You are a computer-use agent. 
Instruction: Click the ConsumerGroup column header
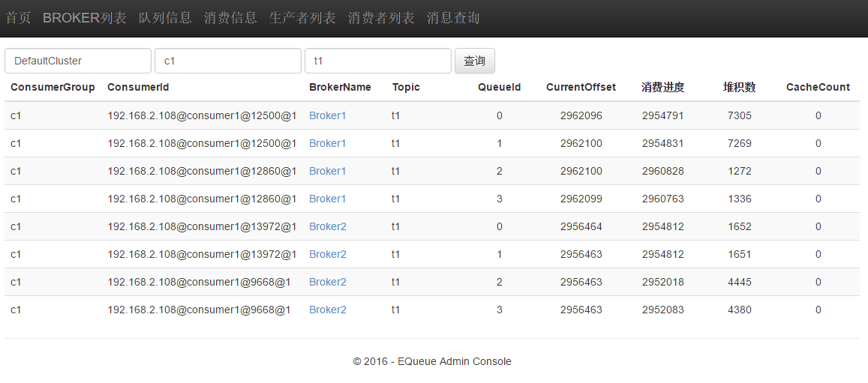click(53, 88)
